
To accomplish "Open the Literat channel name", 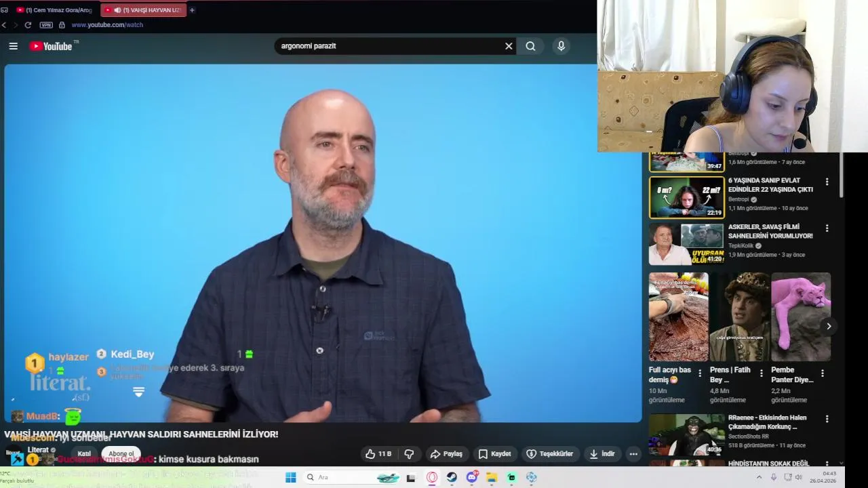I will [x=38, y=450].
